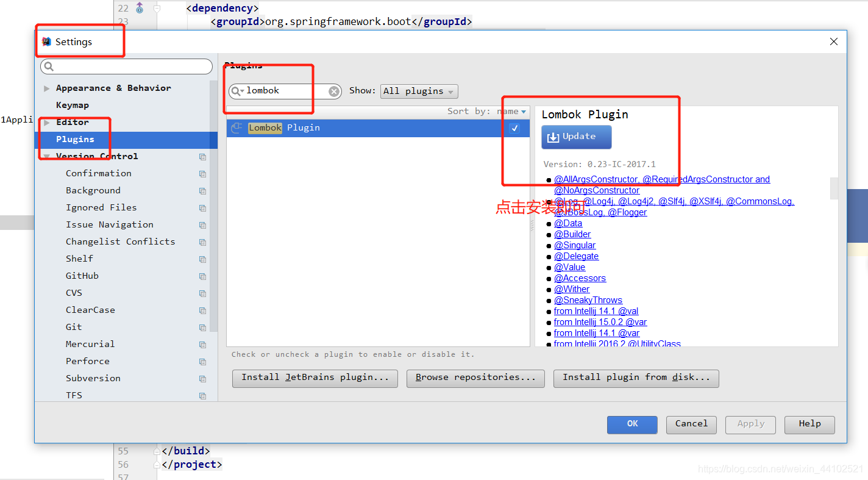Open the Show All plugins dropdown
The width and height of the screenshot is (868, 480).
click(419, 91)
